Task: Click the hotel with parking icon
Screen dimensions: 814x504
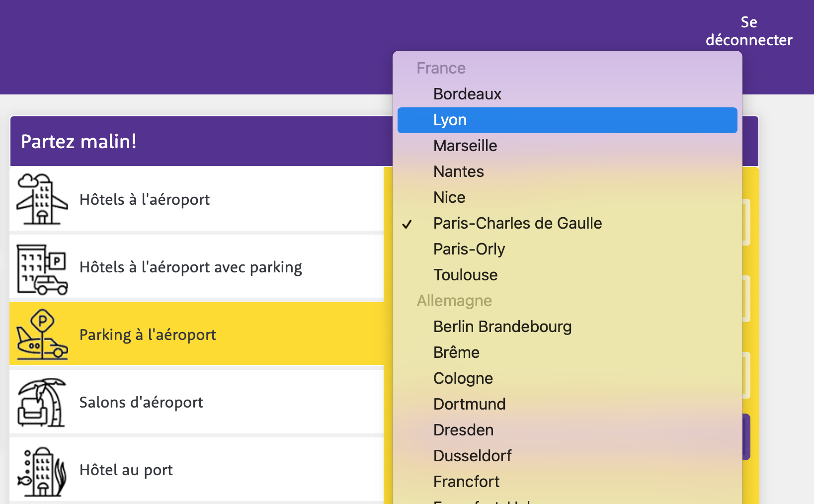Action: [42, 269]
